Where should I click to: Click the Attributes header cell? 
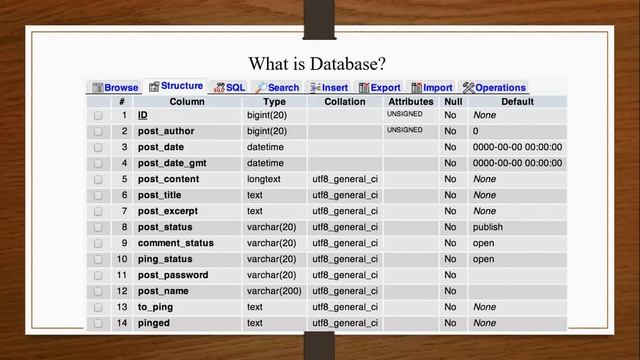(x=411, y=102)
